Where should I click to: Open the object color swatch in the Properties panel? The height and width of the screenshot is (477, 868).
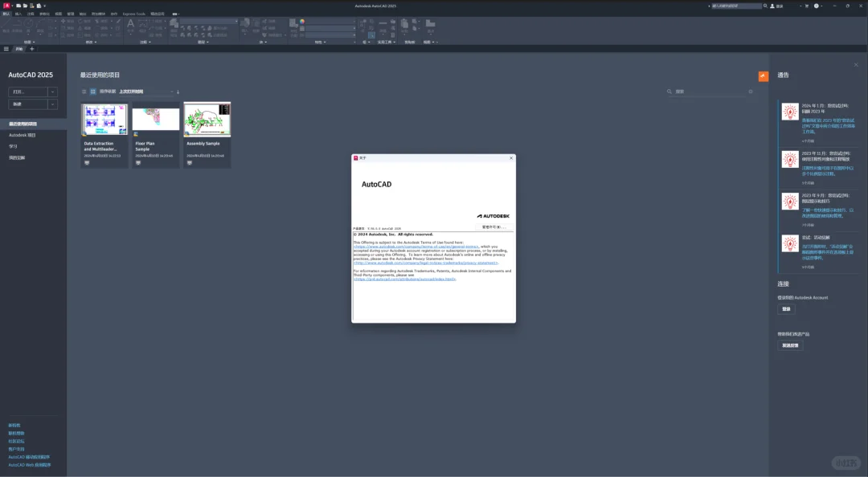304,22
